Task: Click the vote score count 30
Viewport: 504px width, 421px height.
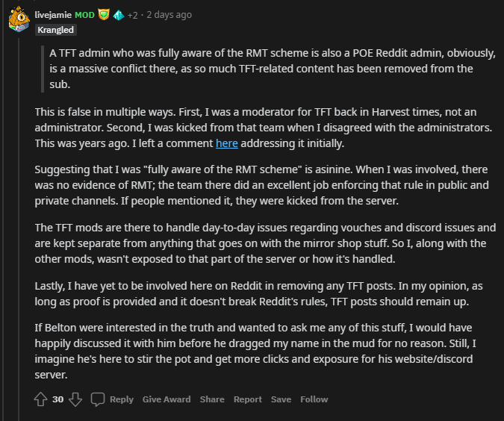Action: pos(58,399)
